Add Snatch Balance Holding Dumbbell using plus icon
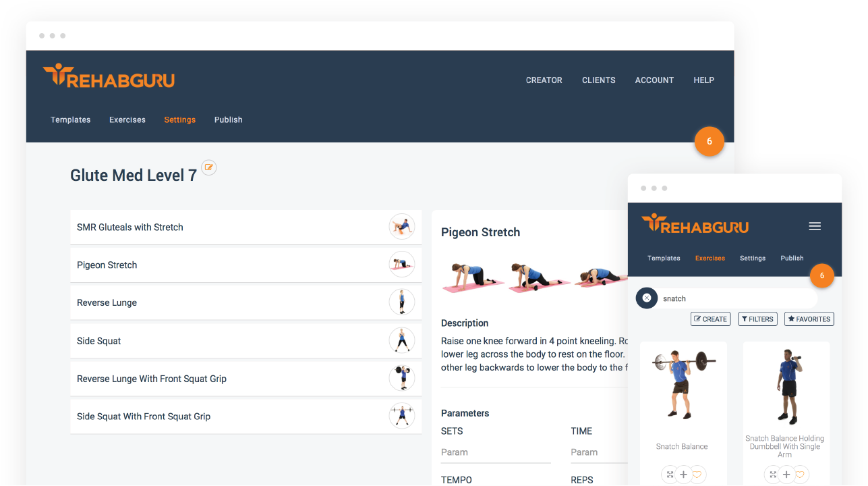The height and width of the screenshot is (486, 868). tap(786, 475)
